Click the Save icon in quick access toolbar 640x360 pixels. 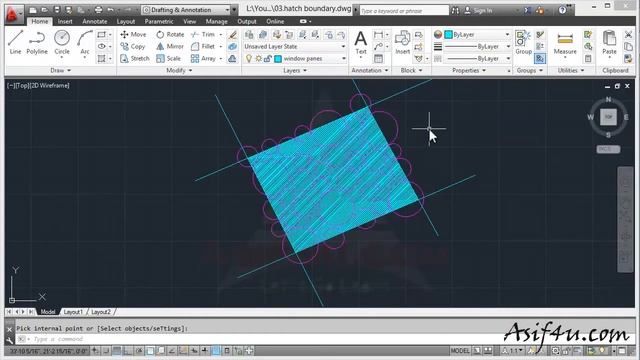click(56, 10)
